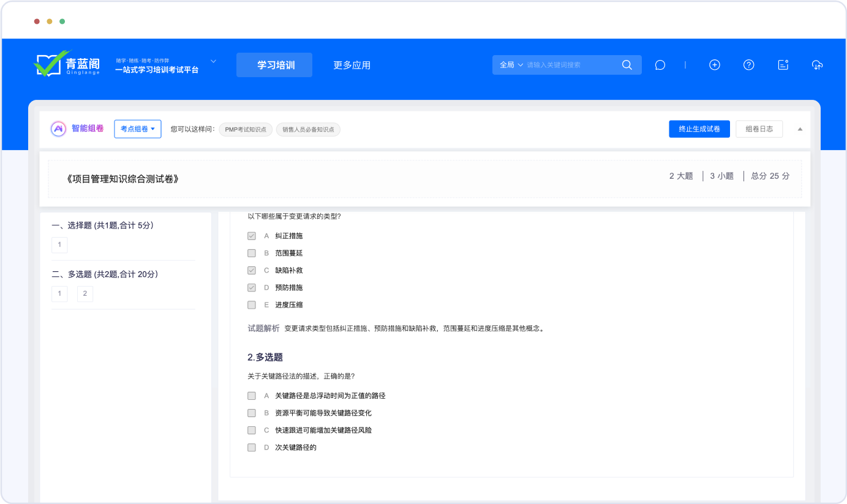Image resolution: width=847 pixels, height=504 pixels.
Task: Uncheck option A 纠正措施
Action: click(252, 236)
